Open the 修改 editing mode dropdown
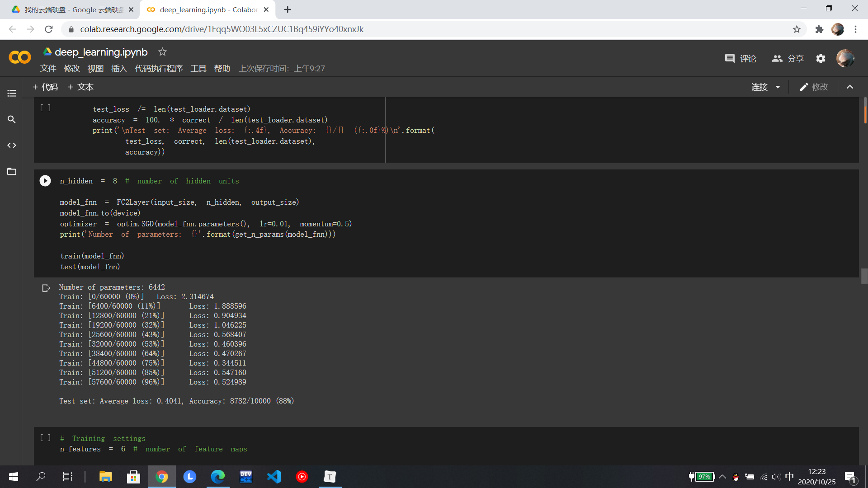868x488 pixels. coord(814,87)
